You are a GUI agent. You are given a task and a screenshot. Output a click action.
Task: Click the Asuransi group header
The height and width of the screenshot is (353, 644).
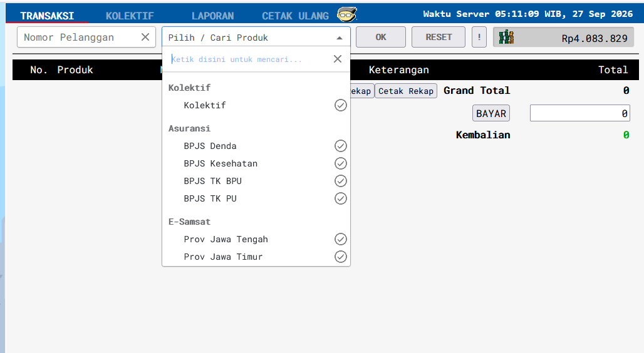click(189, 128)
